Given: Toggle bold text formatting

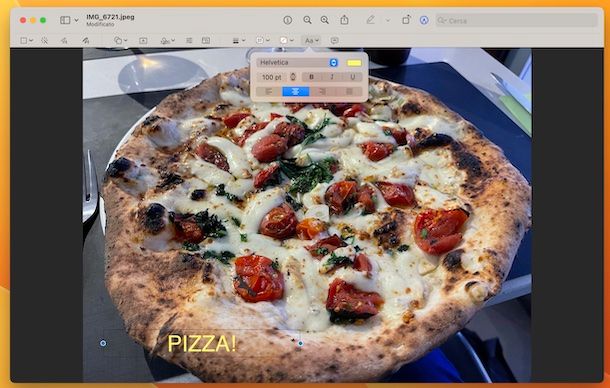Looking at the screenshot, I should click(311, 77).
